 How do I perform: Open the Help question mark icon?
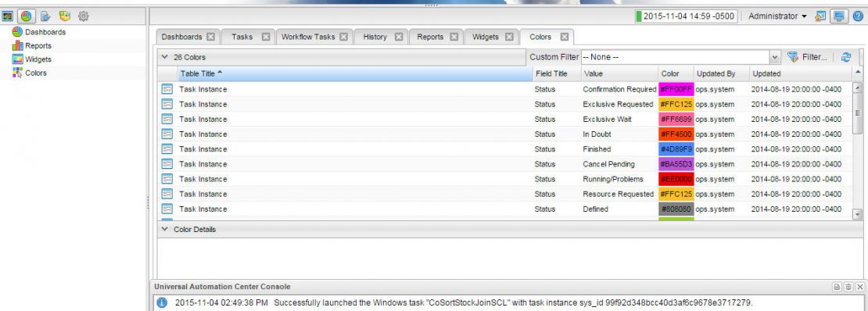coord(858,16)
